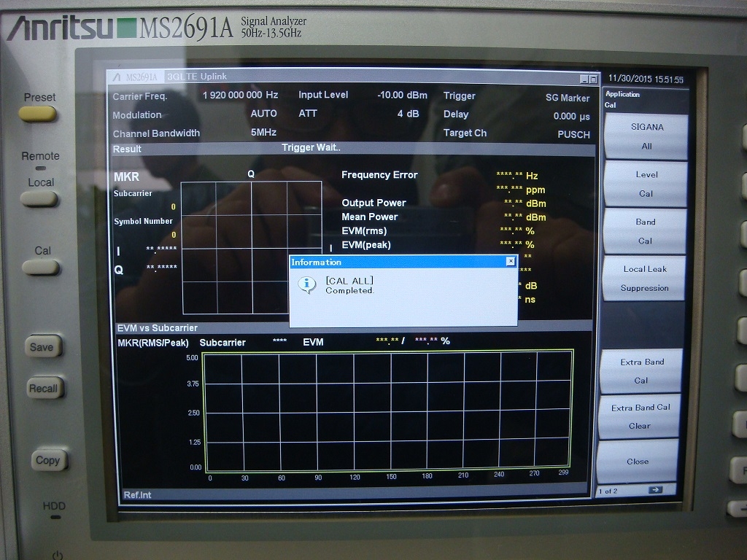
Task: Run the Extra Band Cal softkey
Action: (641, 371)
